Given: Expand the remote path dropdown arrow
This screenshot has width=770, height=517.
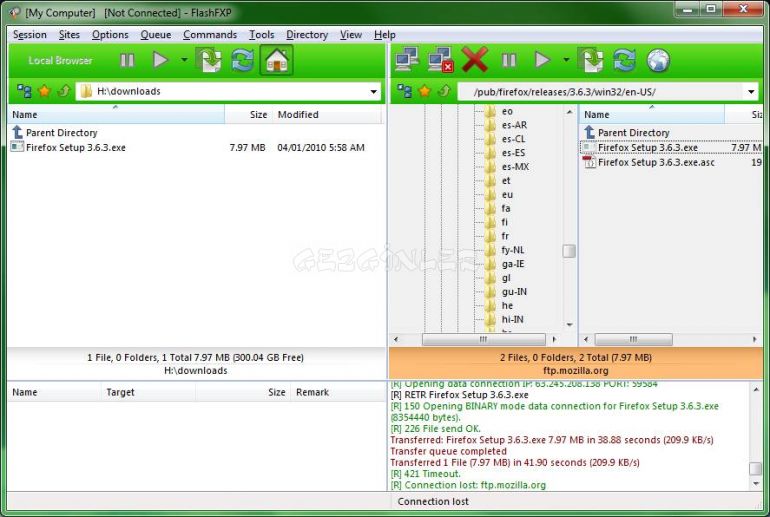Looking at the screenshot, I should click(x=751, y=92).
